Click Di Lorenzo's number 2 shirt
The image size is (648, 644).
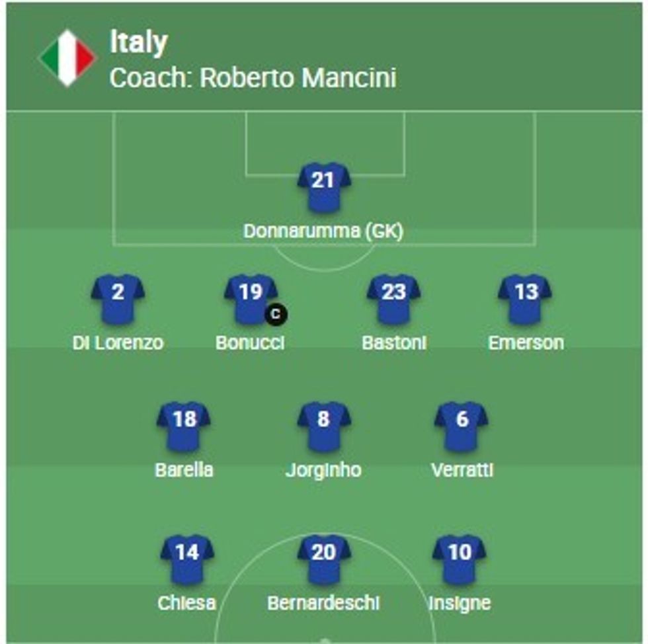[x=118, y=298]
